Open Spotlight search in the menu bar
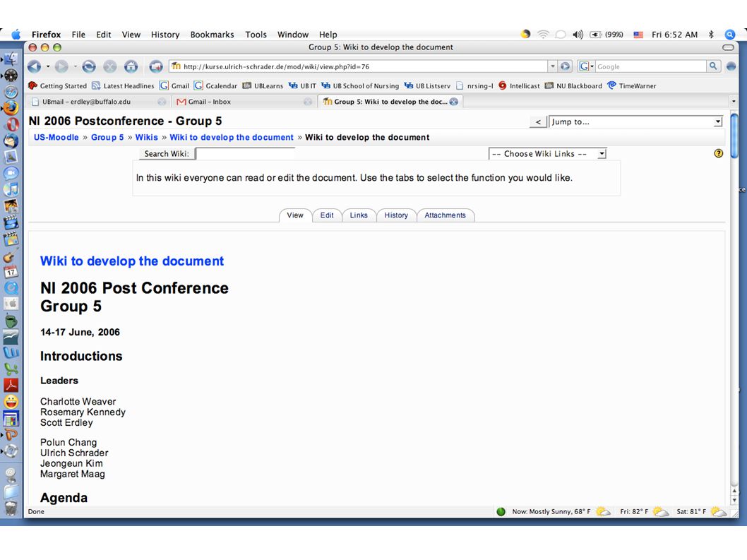The width and height of the screenshot is (747, 560). coord(729,35)
